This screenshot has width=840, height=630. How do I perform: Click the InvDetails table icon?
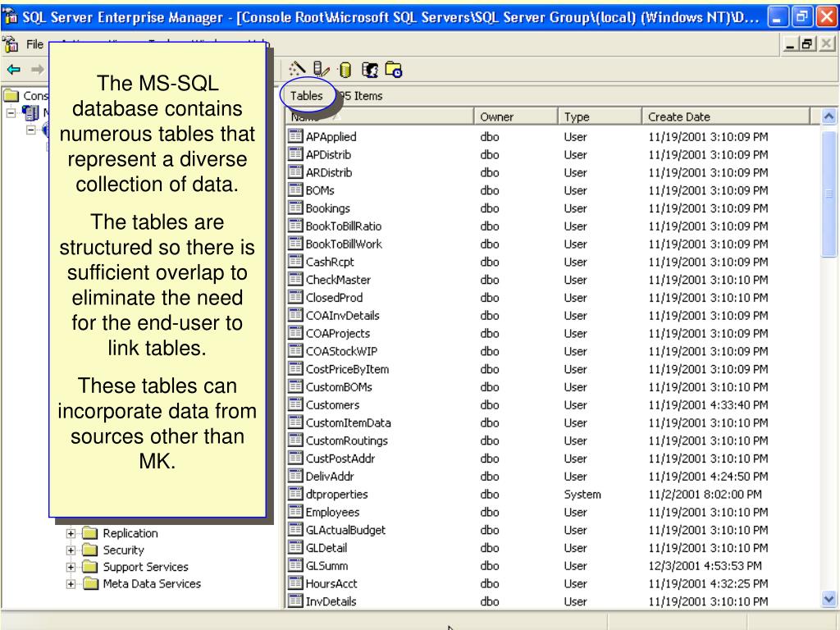(295, 601)
